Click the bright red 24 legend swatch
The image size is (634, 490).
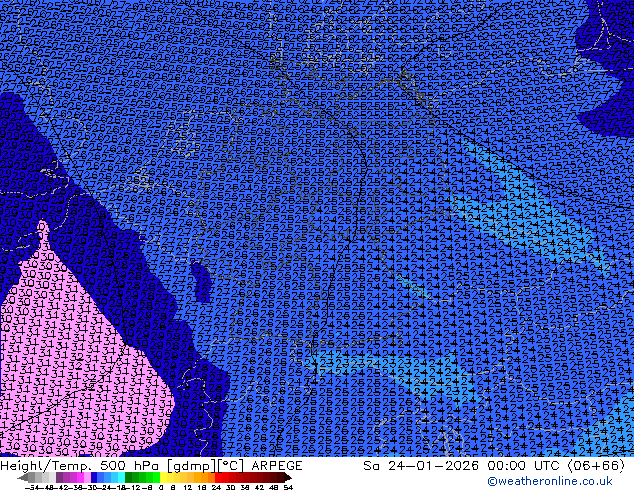click(x=218, y=478)
